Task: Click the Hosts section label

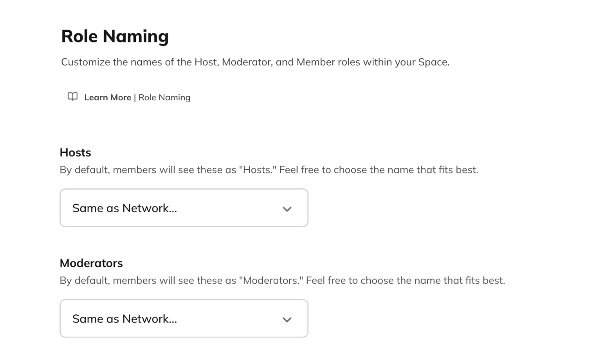Action: [75, 152]
